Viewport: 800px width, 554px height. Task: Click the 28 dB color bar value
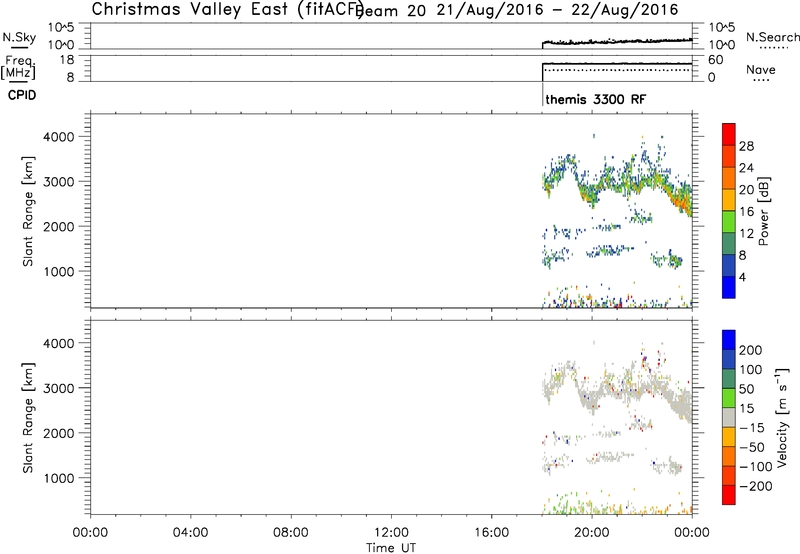[746, 146]
